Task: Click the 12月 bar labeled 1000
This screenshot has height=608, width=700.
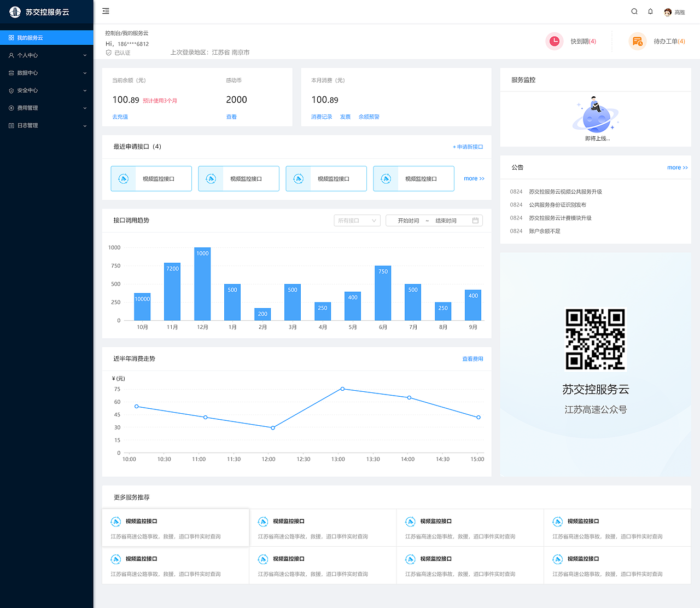Action: point(202,284)
